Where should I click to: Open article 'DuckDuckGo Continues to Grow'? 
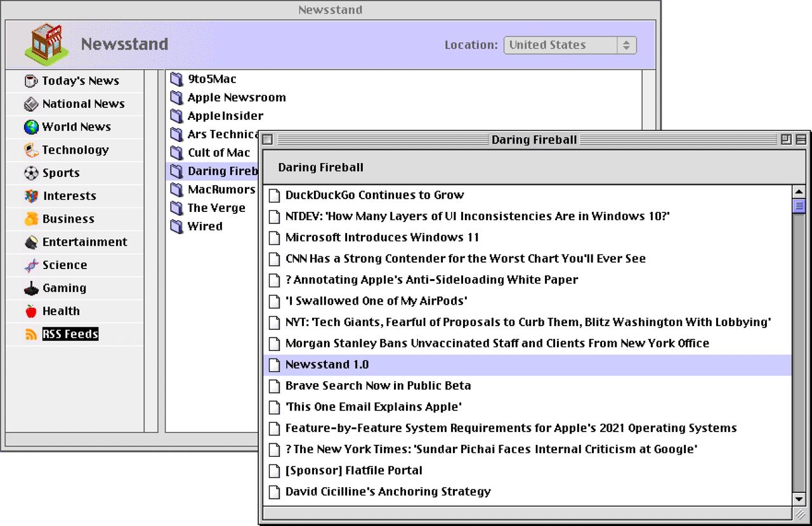coord(374,195)
